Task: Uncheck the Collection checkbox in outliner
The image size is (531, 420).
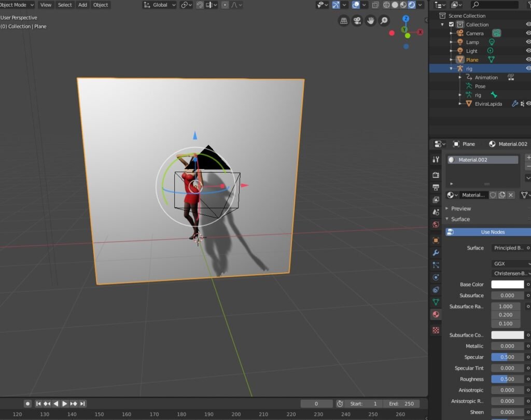Action: (x=451, y=24)
